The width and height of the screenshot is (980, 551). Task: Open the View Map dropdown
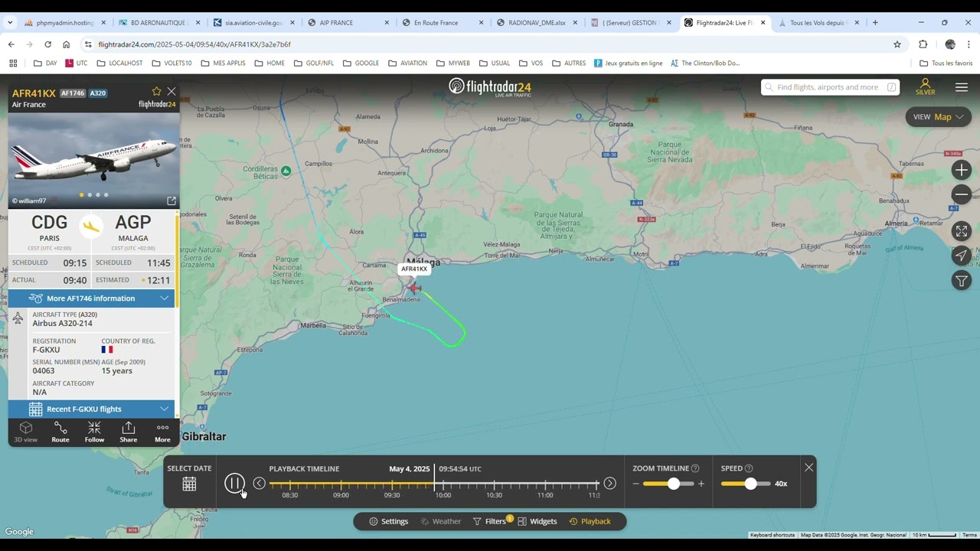(939, 117)
